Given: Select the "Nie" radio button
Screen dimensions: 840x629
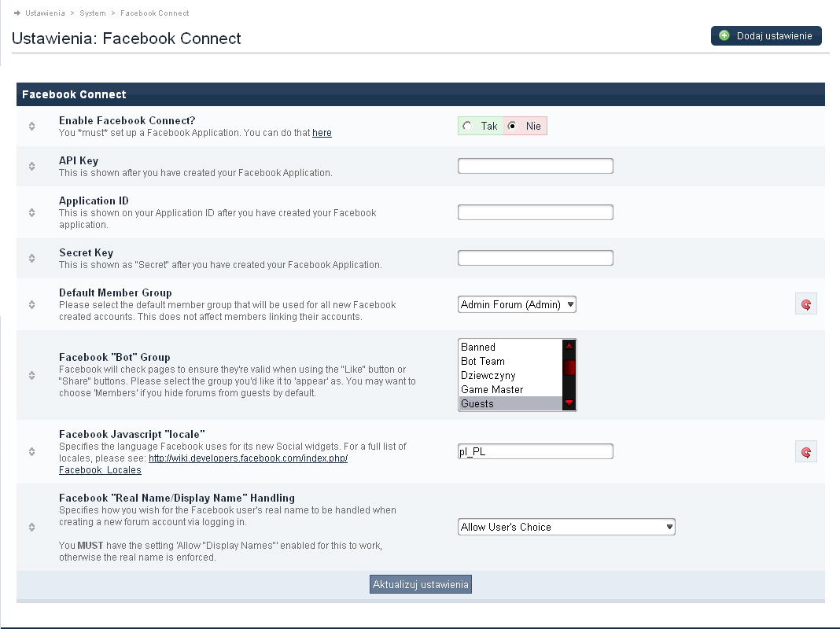Looking at the screenshot, I should pos(512,127).
